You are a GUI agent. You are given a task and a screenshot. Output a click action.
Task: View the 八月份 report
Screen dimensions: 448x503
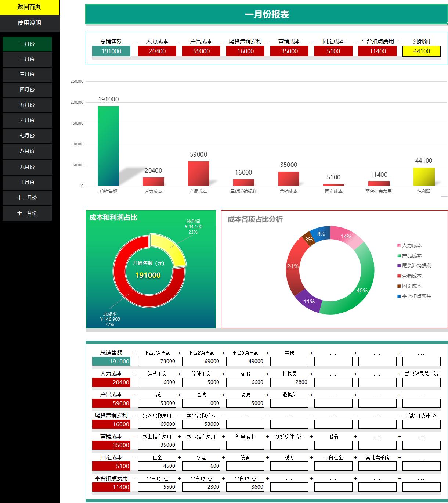(x=27, y=152)
